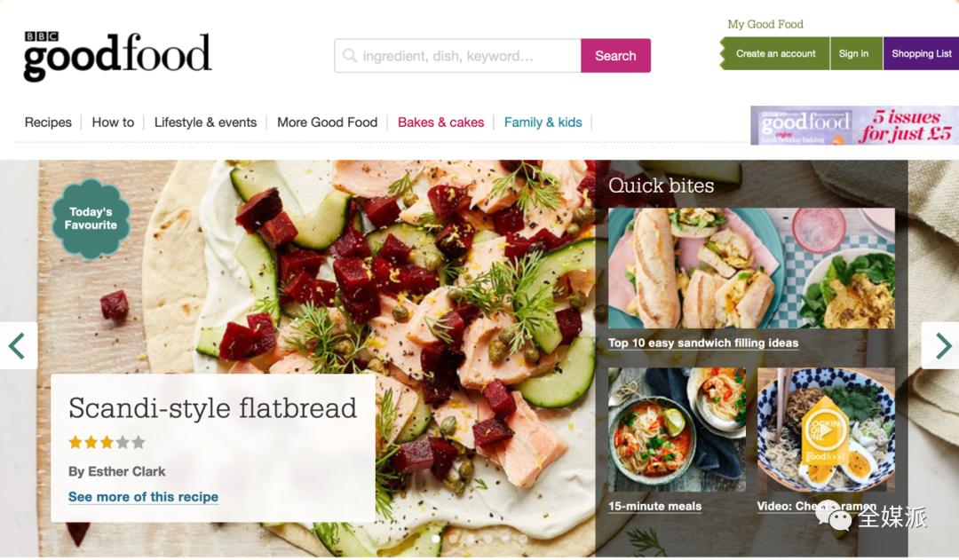This screenshot has height=560, width=959.
Task: Expand More Good Food menu
Action: (327, 122)
